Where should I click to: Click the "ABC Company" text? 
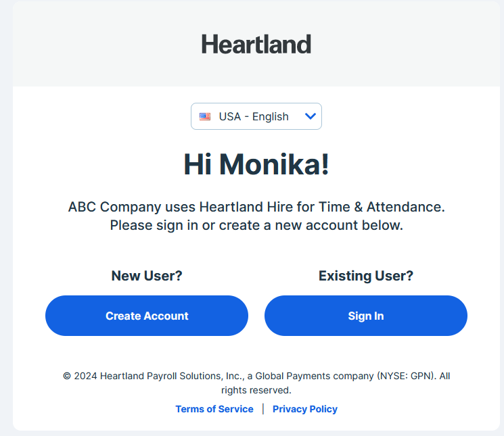pyautogui.click(x=104, y=207)
